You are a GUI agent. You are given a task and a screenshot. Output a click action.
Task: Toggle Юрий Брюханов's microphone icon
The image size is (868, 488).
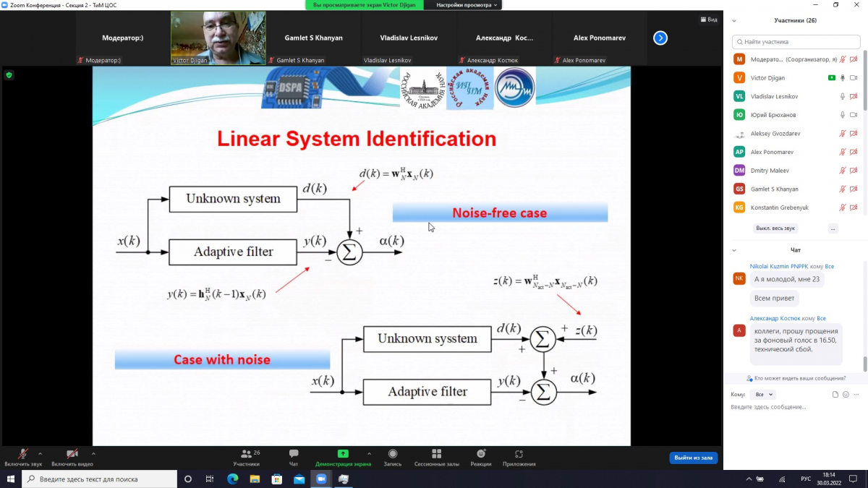coord(843,114)
